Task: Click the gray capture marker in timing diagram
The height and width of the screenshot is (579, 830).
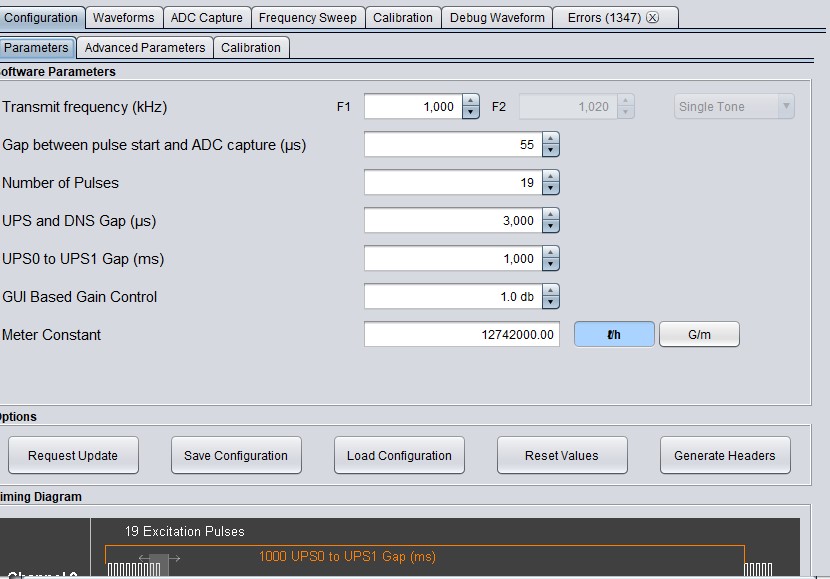Action: point(159,564)
